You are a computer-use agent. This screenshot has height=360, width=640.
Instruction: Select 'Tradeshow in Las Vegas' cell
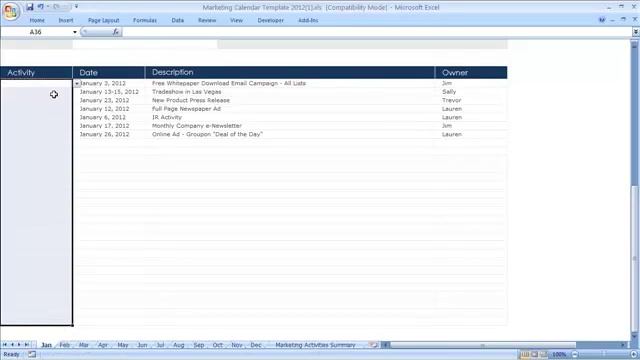[290, 92]
